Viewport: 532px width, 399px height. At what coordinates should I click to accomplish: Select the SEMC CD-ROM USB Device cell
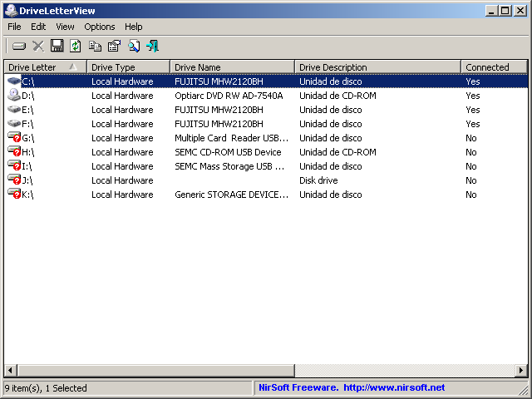tap(228, 152)
